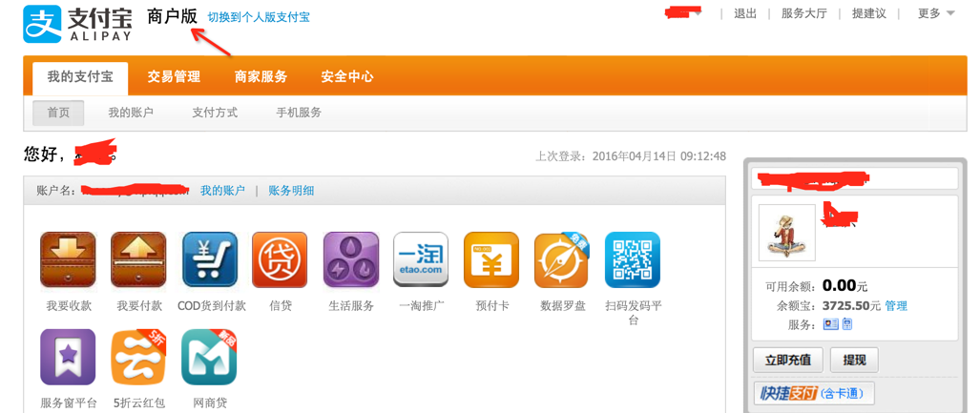Image resolution: width=980 pixels, height=413 pixels.
Task: Open 网商贷 icon
Action: pyautogui.click(x=210, y=357)
